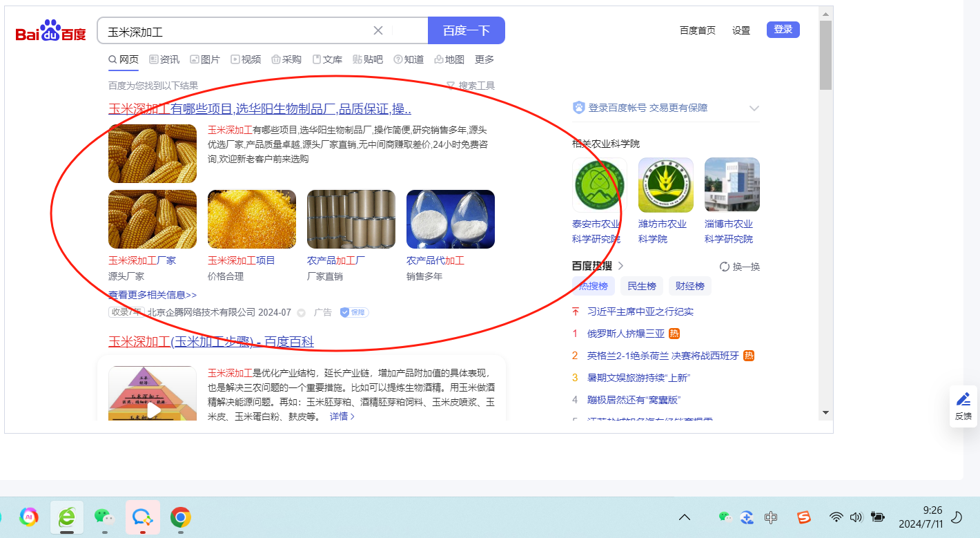Click the 登录 button
Image resolution: width=980 pixels, height=538 pixels.
tap(783, 30)
